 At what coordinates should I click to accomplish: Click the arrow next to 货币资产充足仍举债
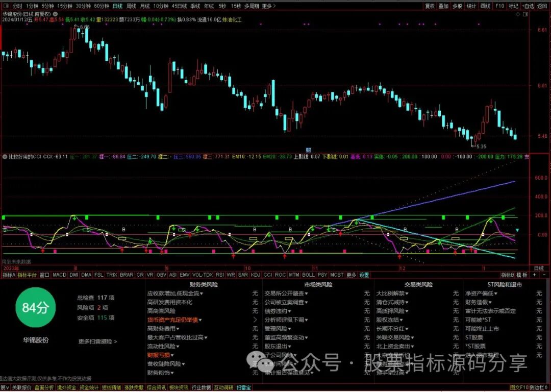[x=255, y=320]
